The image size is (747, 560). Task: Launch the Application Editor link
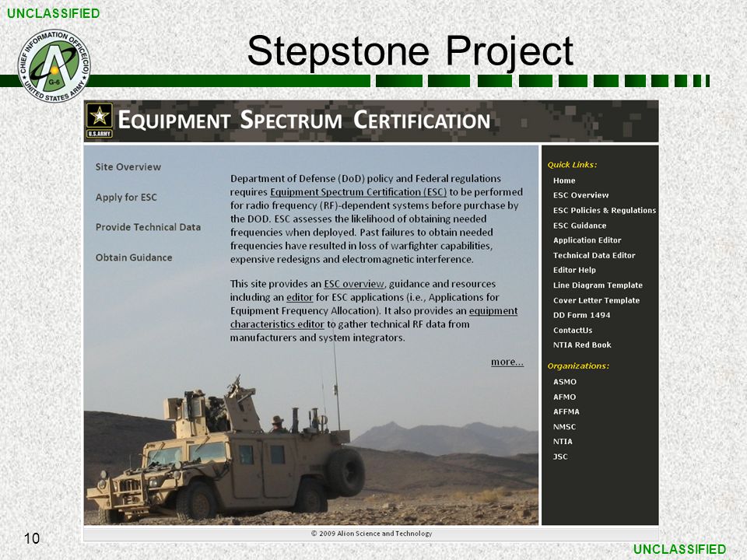(587, 240)
